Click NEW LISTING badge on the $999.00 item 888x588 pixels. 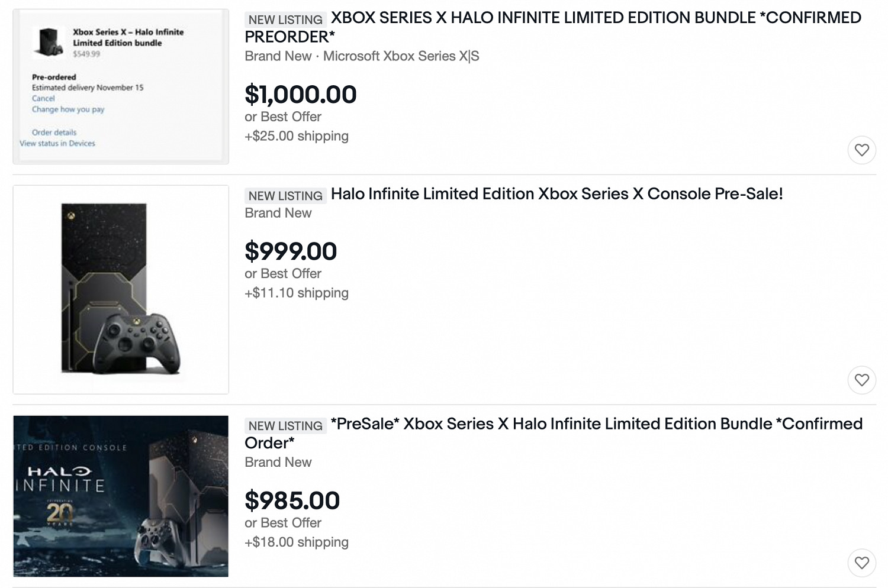click(x=285, y=196)
